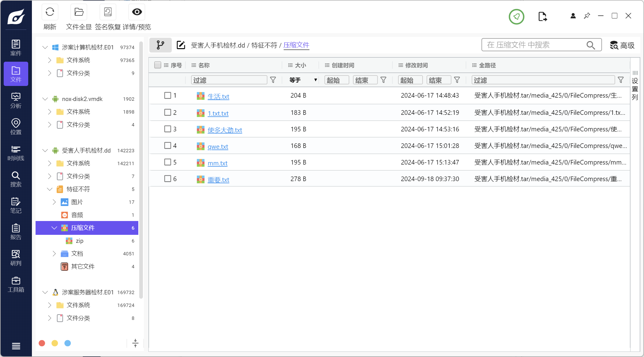Image resolution: width=644 pixels, height=357 pixels.
Task: Click the collapse-all icon below the tree
Action: tap(135, 343)
